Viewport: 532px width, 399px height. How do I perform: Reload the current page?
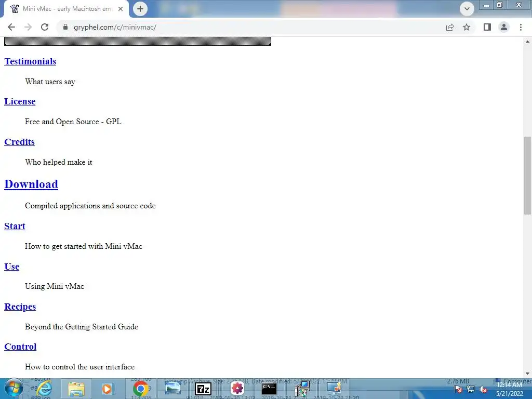tap(45, 27)
